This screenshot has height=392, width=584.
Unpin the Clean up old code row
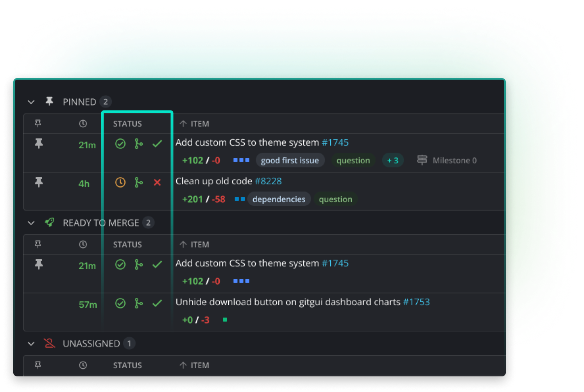39,182
